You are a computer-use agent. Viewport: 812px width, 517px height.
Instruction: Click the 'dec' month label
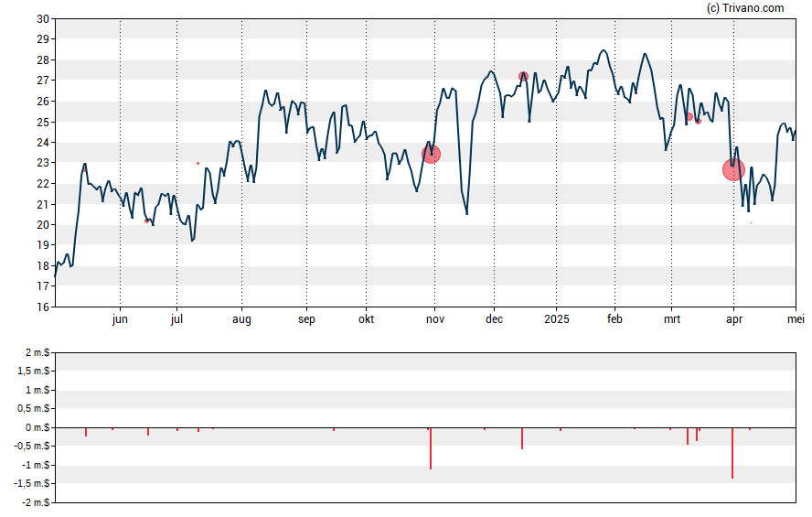(x=494, y=319)
